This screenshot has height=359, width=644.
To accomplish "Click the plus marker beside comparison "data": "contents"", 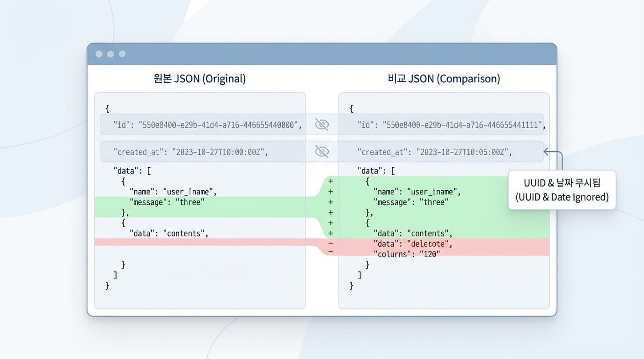I will (330, 233).
